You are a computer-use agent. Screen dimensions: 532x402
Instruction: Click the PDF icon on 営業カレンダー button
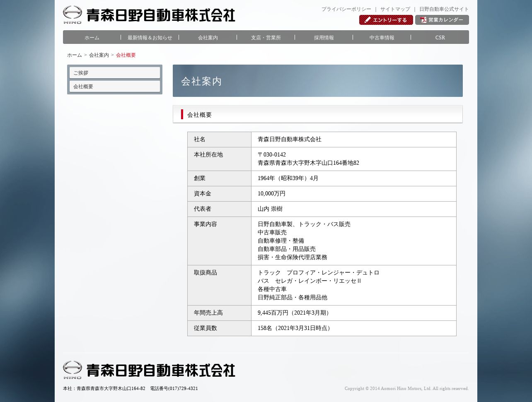pyautogui.click(x=423, y=20)
